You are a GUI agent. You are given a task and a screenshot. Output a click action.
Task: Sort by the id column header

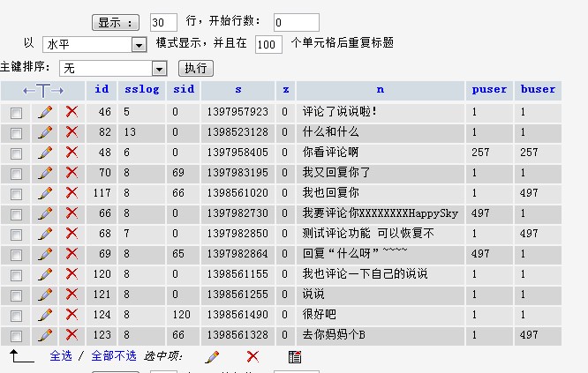pos(102,89)
